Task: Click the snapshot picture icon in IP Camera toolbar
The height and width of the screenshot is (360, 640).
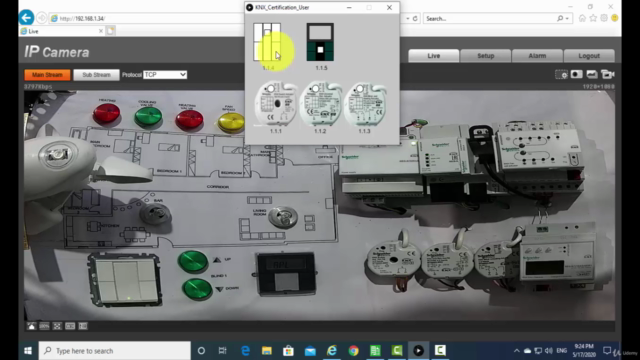Action: pos(592,74)
